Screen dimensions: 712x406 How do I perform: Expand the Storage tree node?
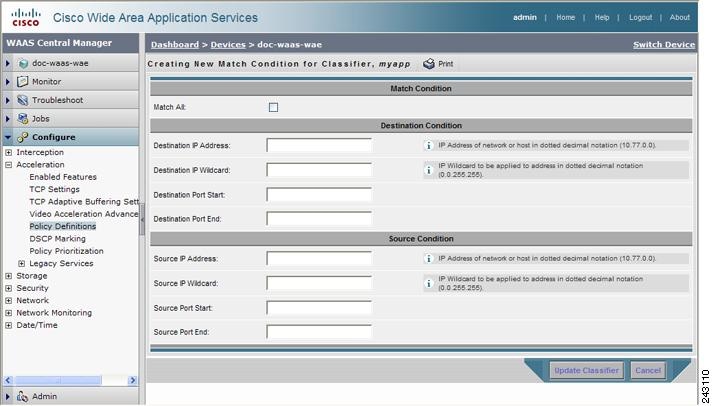point(9,276)
